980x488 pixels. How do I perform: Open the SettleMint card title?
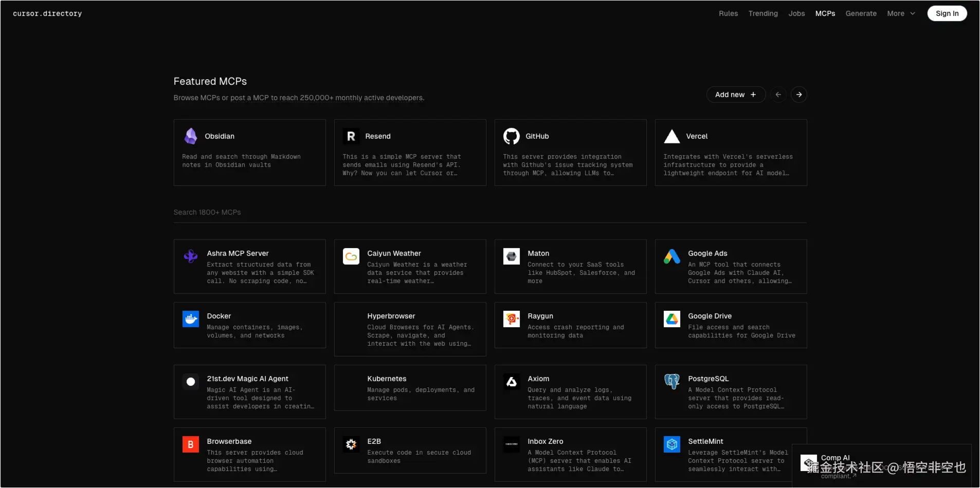coord(705,441)
